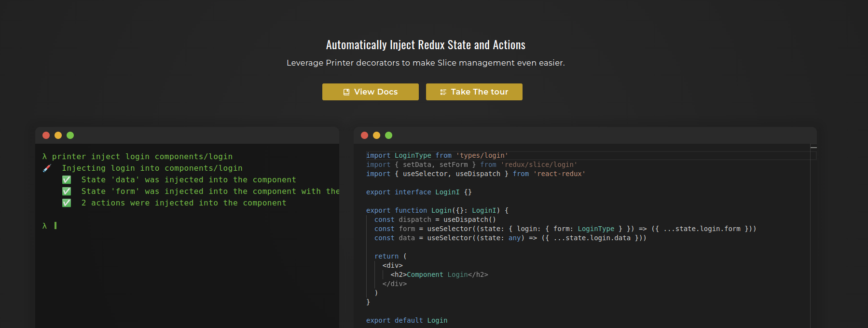Click the terminal command printer inject login
The width and height of the screenshot is (868, 328).
click(142, 156)
